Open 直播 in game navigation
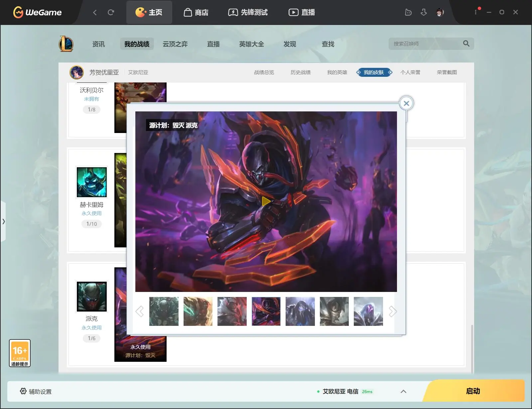The height and width of the screenshot is (409, 532). pyautogui.click(x=213, y=44)
